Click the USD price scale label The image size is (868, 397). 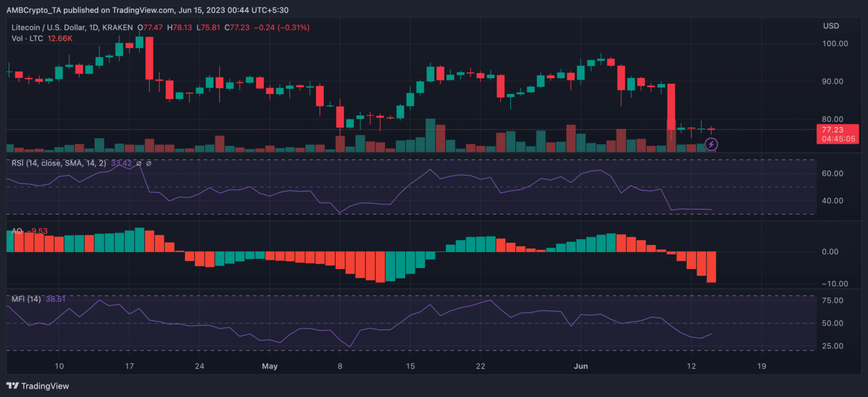click(832, 25)
